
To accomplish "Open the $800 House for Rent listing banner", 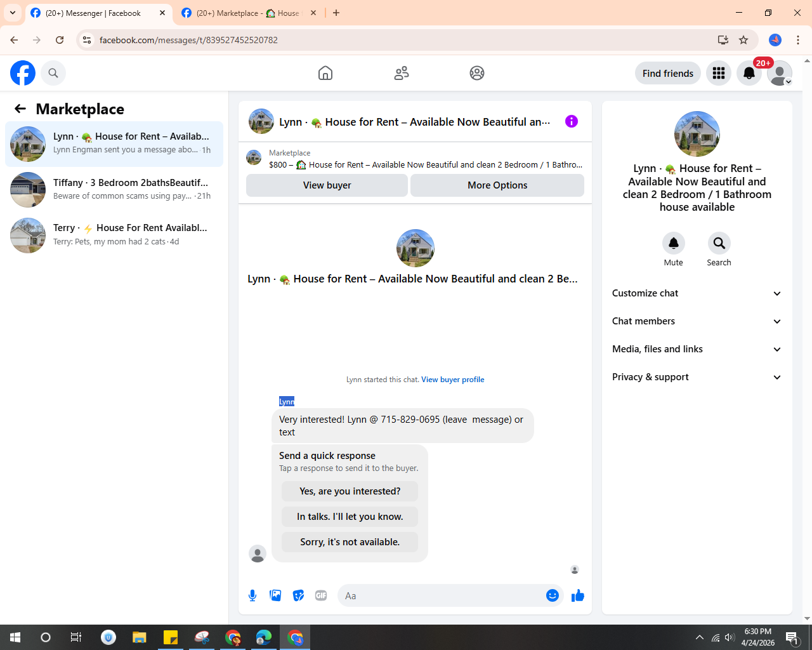I will coord(416,159).
